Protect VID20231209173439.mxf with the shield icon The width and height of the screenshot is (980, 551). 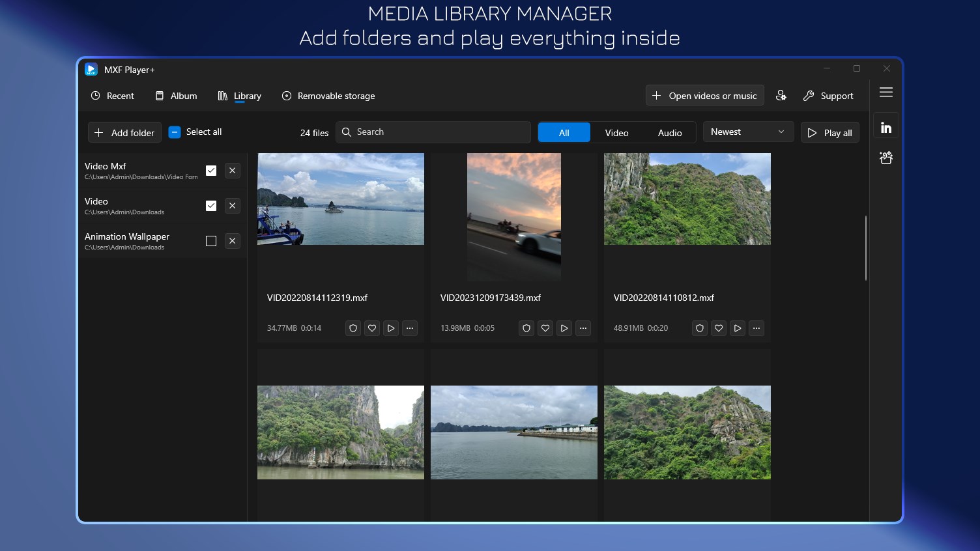[526, 328]
